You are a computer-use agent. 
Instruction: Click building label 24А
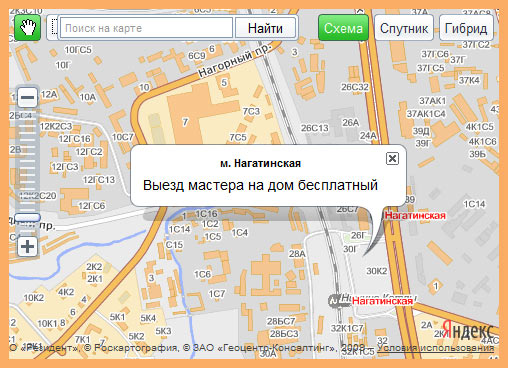(x=368, y=135)
